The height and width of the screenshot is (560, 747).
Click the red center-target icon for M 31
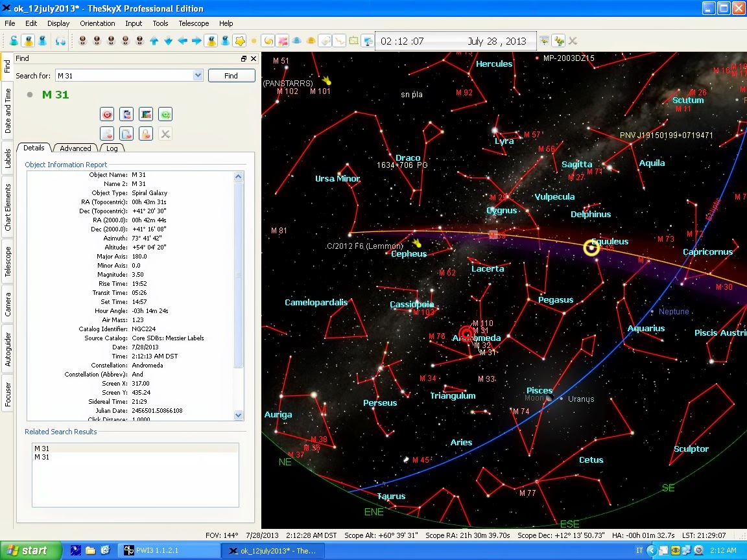(x=107, y=115)
